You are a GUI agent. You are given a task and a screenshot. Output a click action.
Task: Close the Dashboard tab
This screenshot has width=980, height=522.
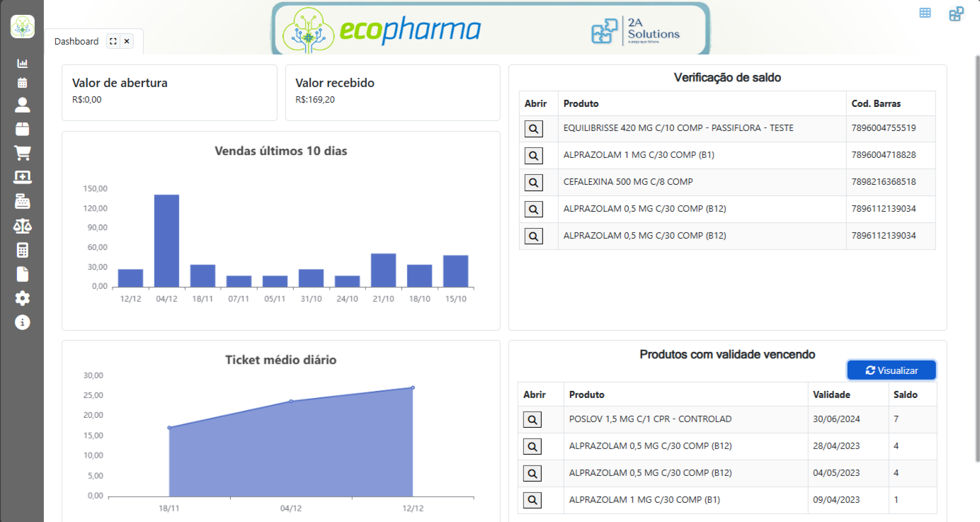point(127,41)
